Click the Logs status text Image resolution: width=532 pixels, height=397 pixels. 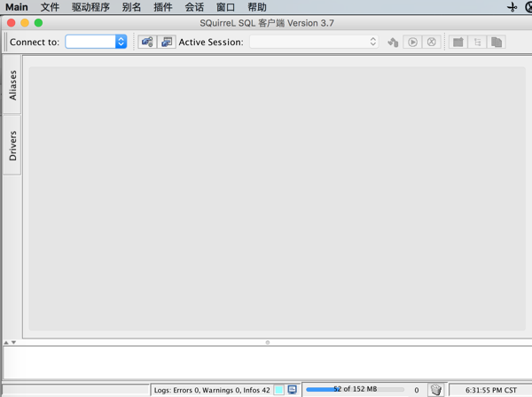(x=212, y=390)
